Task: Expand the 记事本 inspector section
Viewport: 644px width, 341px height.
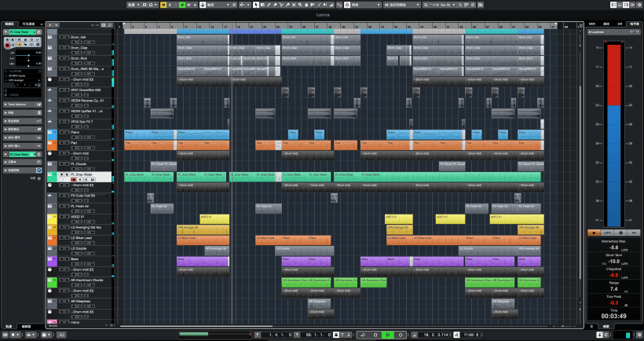Action: [23, 162]
